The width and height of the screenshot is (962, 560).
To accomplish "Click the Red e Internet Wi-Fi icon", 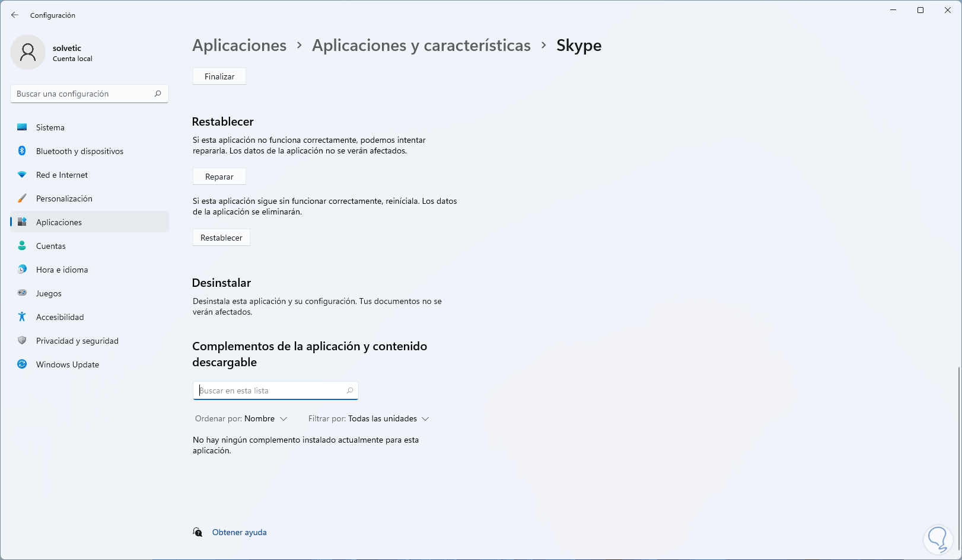I will (x=22, y=175).
